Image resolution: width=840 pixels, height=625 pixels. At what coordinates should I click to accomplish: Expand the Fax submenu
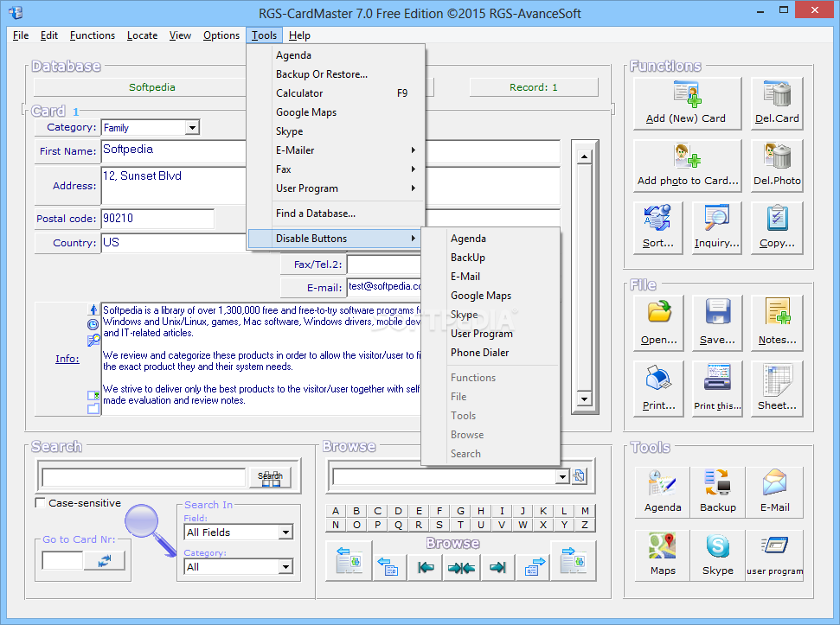click(336, 169)
